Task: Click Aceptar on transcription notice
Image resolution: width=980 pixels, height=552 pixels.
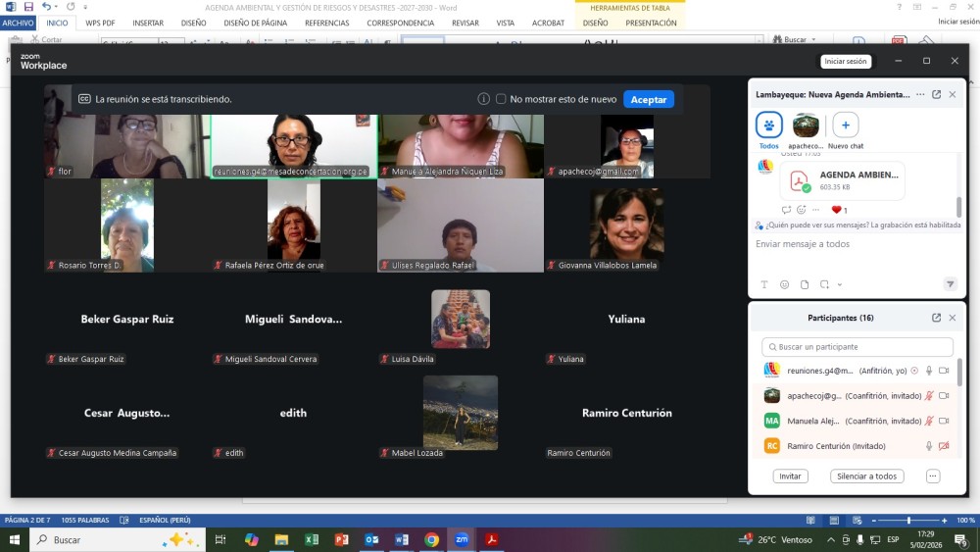Action: [648, 99]
